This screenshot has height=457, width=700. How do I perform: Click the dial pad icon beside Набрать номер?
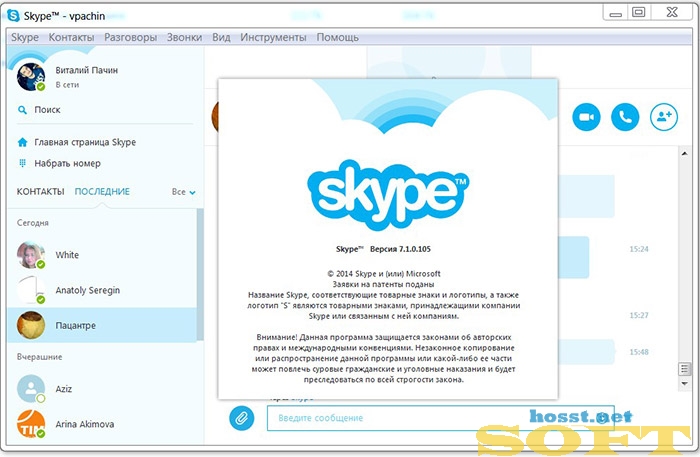pyautogui.click(x=22, y=163)
